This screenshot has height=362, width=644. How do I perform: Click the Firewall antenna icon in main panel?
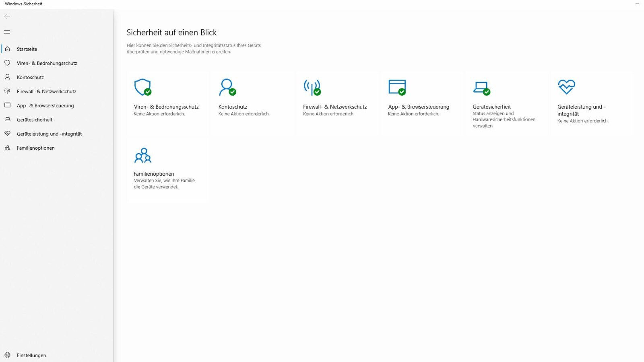pyautogui.click(x=312, y=87)
